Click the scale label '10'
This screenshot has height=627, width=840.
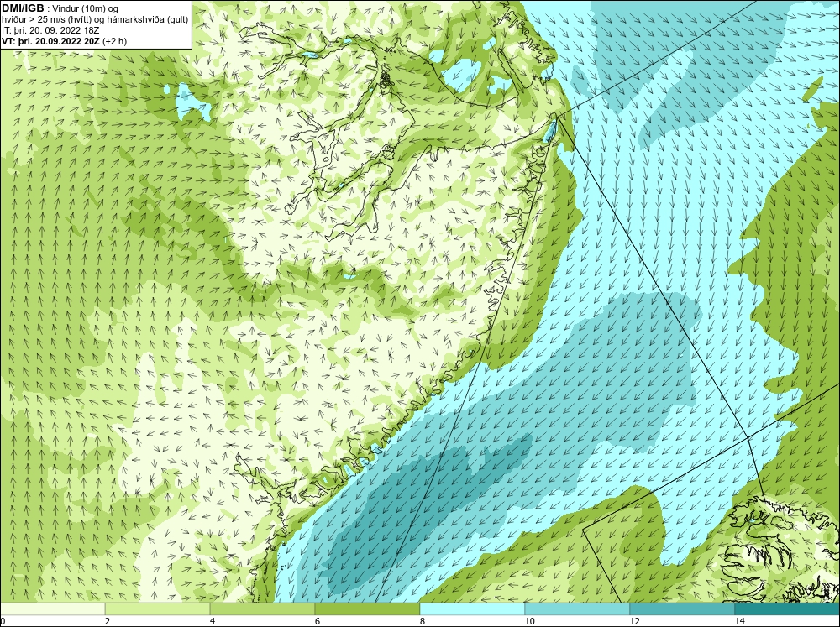point(530,621)
